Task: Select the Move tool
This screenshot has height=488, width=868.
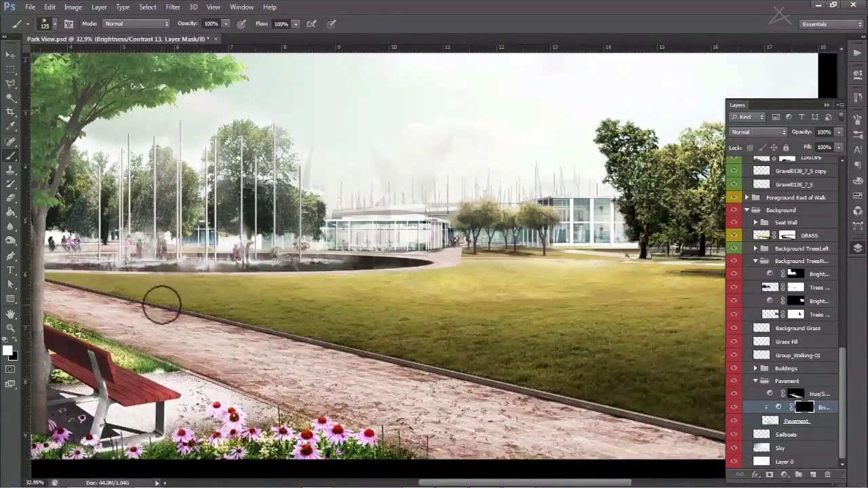Action: tap(10, 55)
